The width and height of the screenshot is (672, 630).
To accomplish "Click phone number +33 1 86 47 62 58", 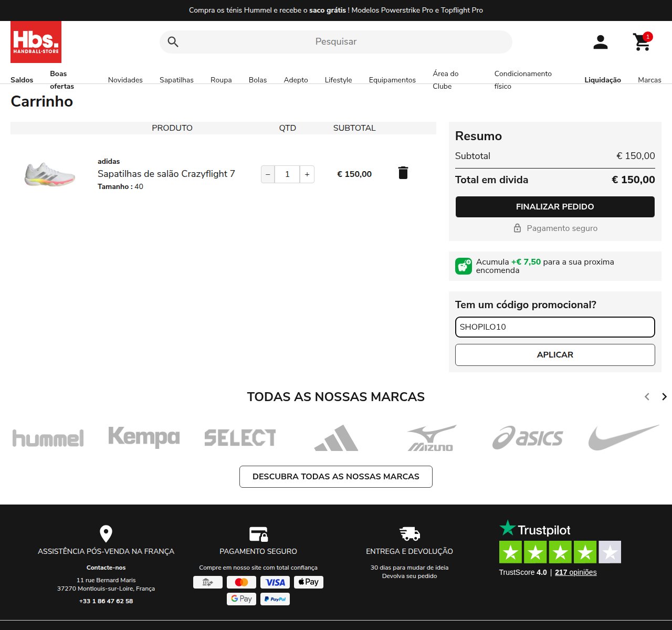I will [x=106, y=601].
